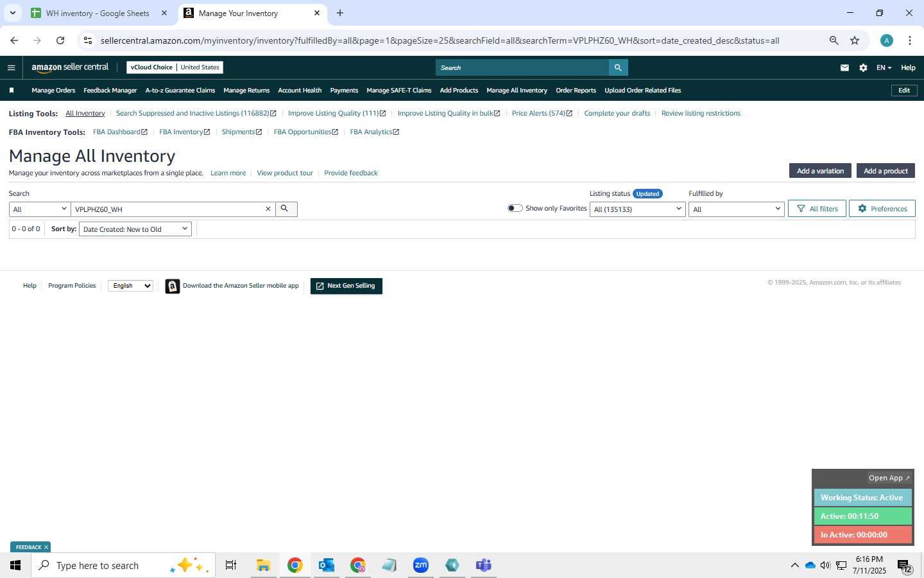Open the EN language menu
The height and width of the screenshot is (578, 924).
tap(884, 67)
